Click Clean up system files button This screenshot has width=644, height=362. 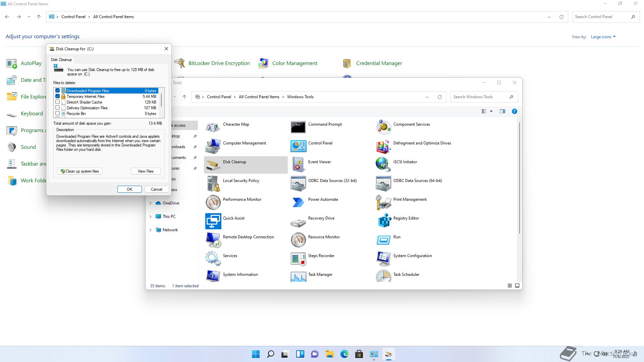[x=80, y=171]
